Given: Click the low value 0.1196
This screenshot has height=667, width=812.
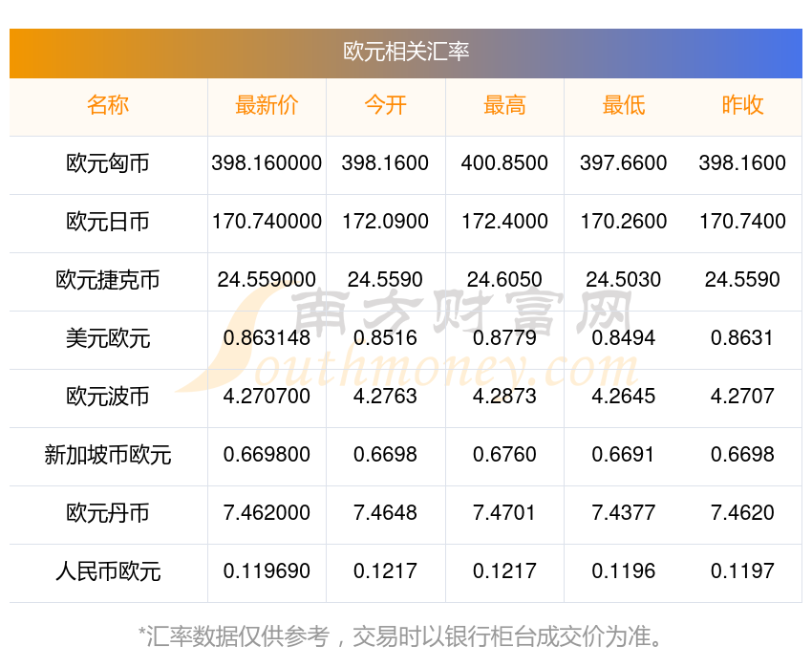Looking at the screenshot, I should coord(624,571).
